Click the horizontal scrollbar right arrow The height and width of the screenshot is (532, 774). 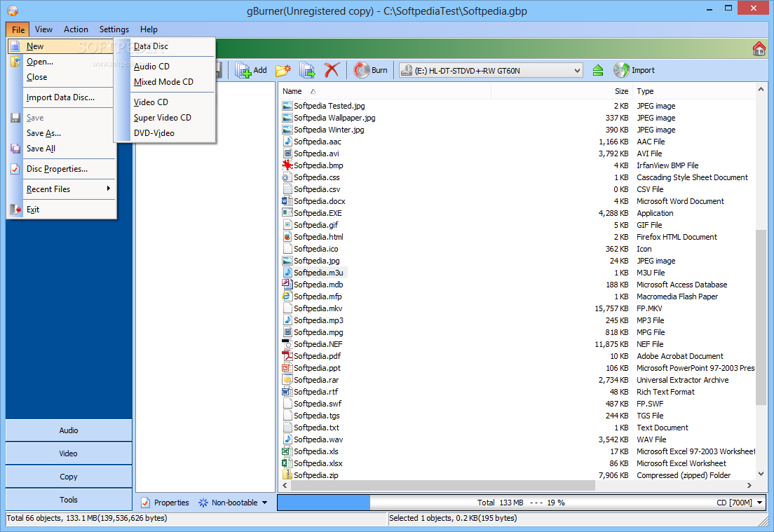[x=749, y=486]
